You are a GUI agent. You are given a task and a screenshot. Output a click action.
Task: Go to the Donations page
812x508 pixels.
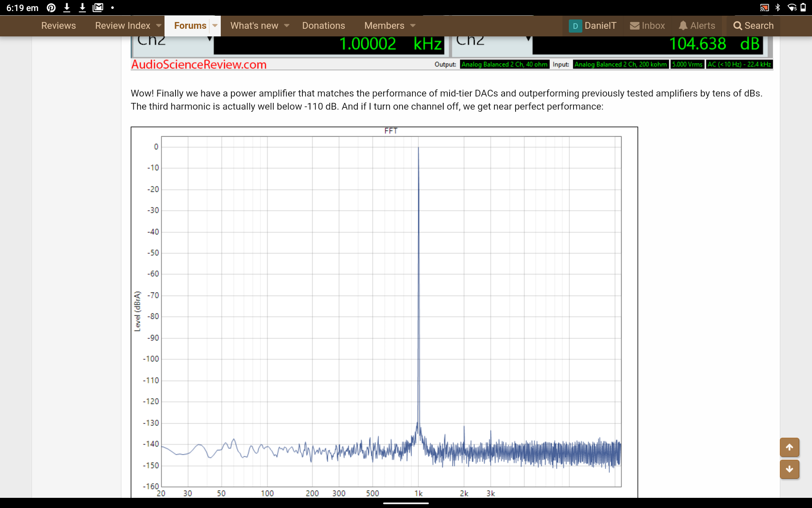coord(324,26)
